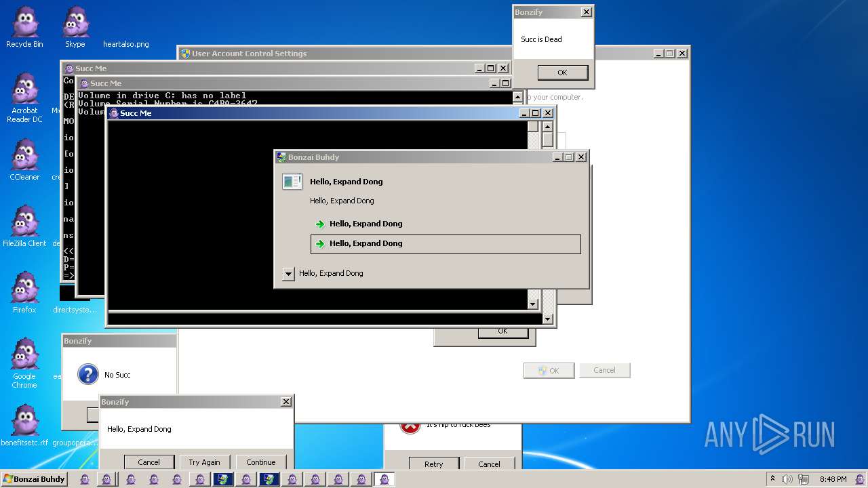
Task: Click outer scrollbar down arrow in Succ Me console
Action: click(x=547, y=319)
